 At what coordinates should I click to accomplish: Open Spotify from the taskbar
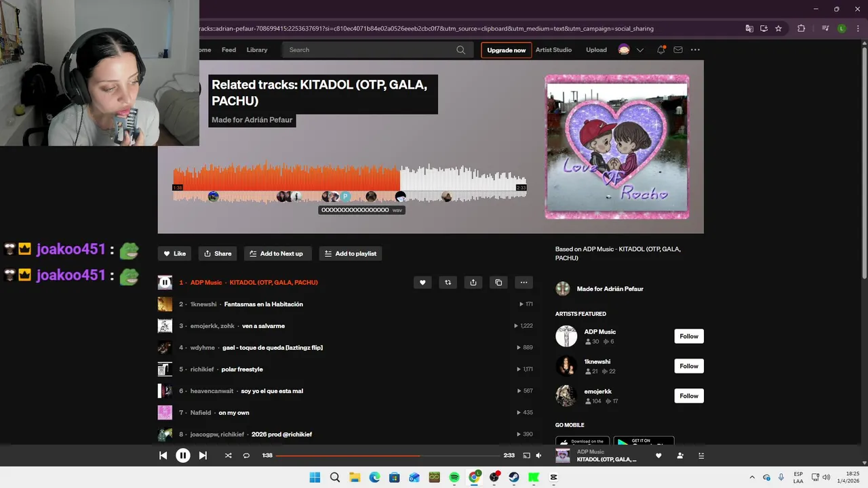click(x=454, y=477)
